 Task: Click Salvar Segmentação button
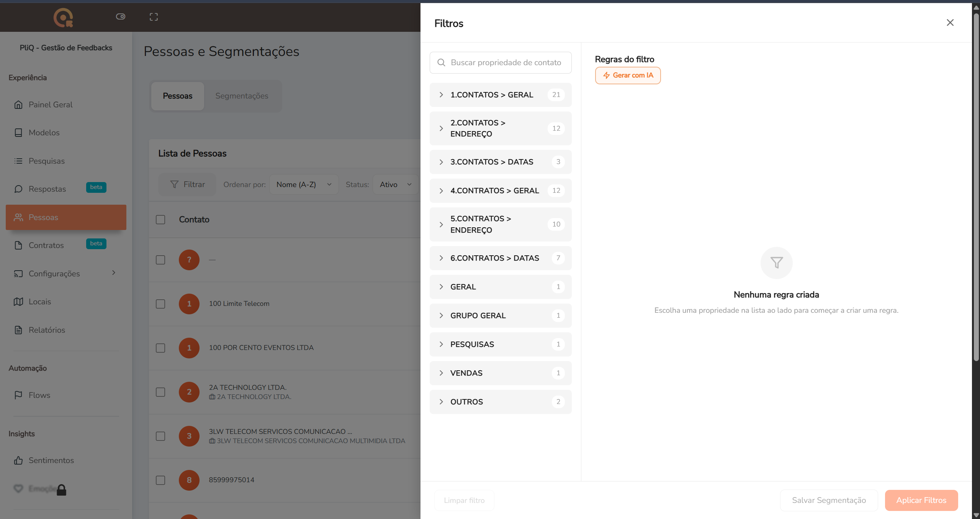pyautogui.click(x=829, y=500)
